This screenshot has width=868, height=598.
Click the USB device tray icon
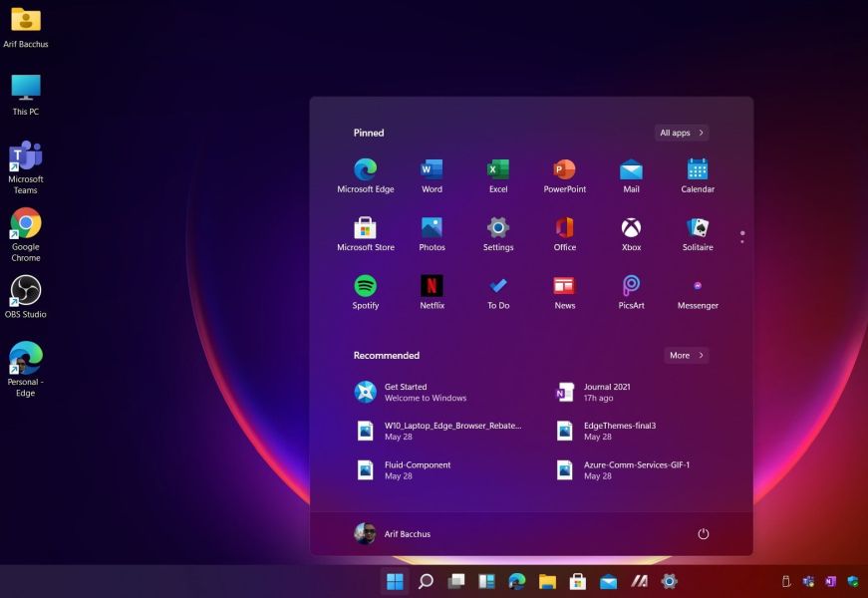(x=785, y=581)
